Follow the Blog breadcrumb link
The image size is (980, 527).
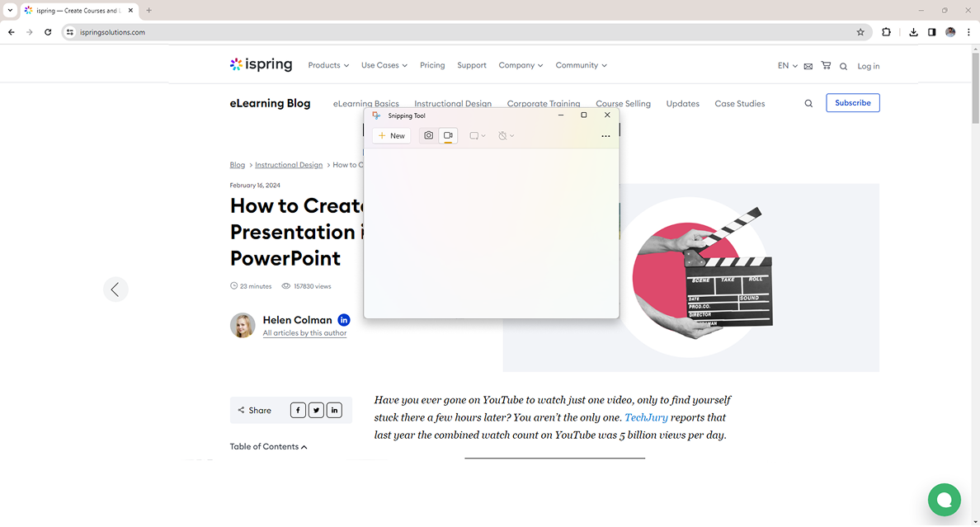pos(237,165)
